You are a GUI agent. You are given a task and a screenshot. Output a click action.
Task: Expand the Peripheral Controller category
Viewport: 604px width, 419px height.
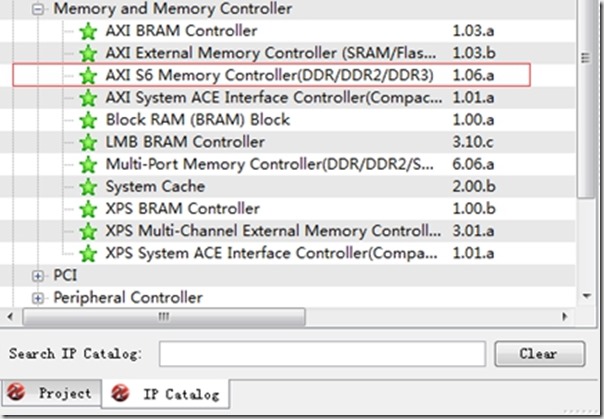(38, 298)
